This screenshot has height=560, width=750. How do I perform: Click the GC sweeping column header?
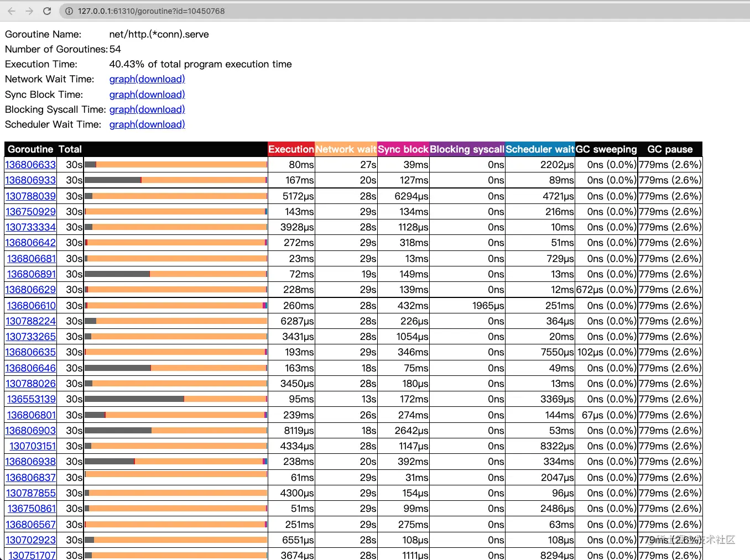[x=606, y=149]
